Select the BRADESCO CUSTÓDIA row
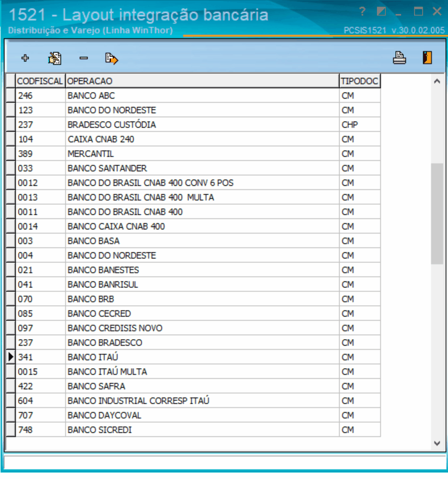 193,125
